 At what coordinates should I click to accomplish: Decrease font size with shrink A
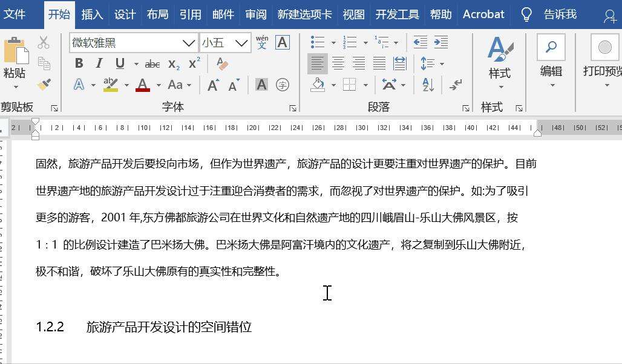(234, 85)
